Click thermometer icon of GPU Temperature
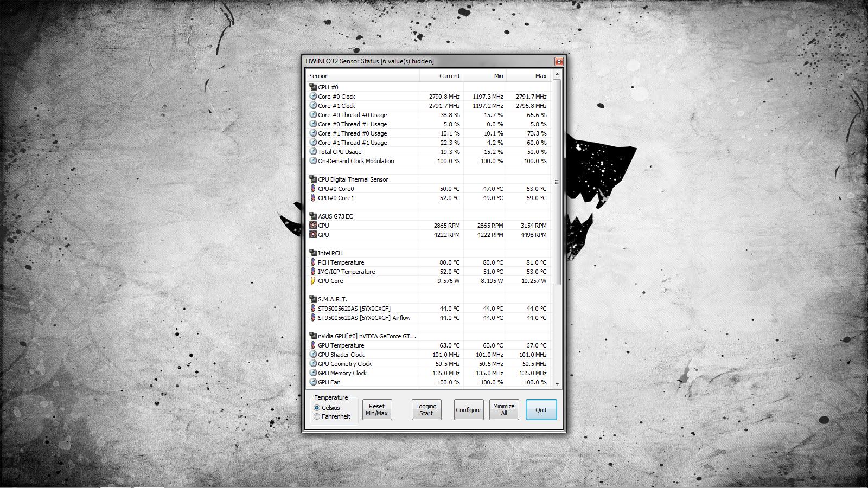Viewport: 868px width, 488px height. pos(313,345)
